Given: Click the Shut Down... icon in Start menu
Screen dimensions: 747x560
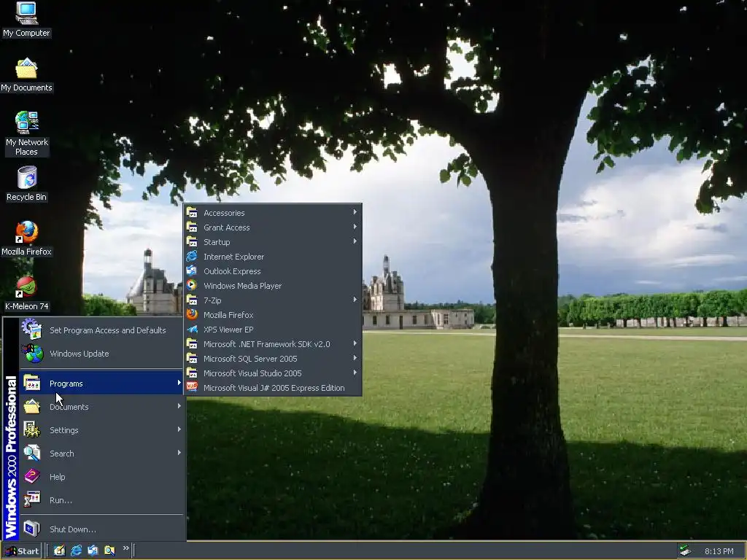Looking at the screenshot, I should coord(32,529).
